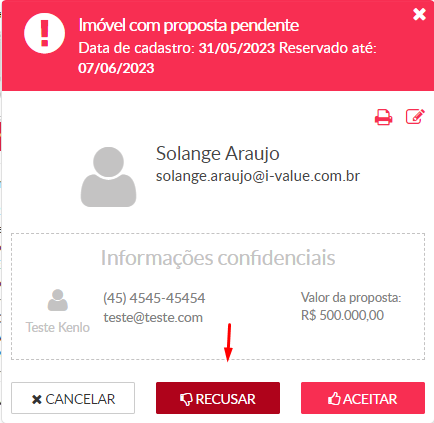Click the thumbs-down icon on Recusar
This screenshot has width=434, height=423.
point(186,399)
